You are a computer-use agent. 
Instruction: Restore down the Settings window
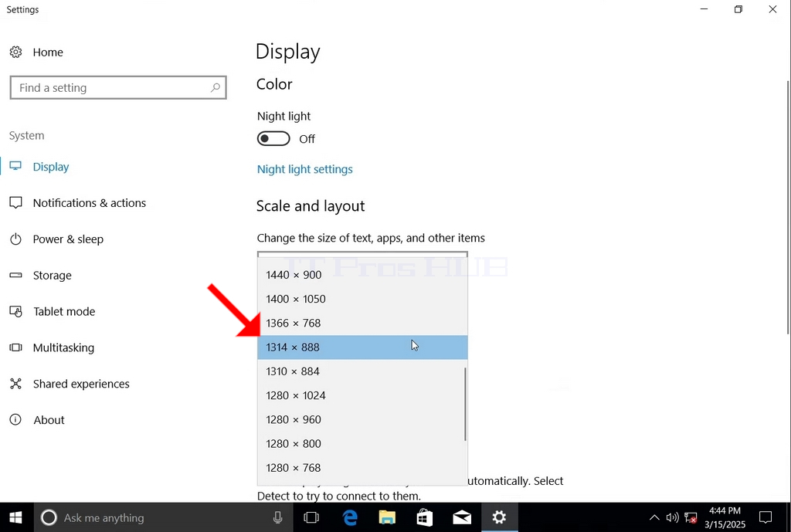coord(738,9)
